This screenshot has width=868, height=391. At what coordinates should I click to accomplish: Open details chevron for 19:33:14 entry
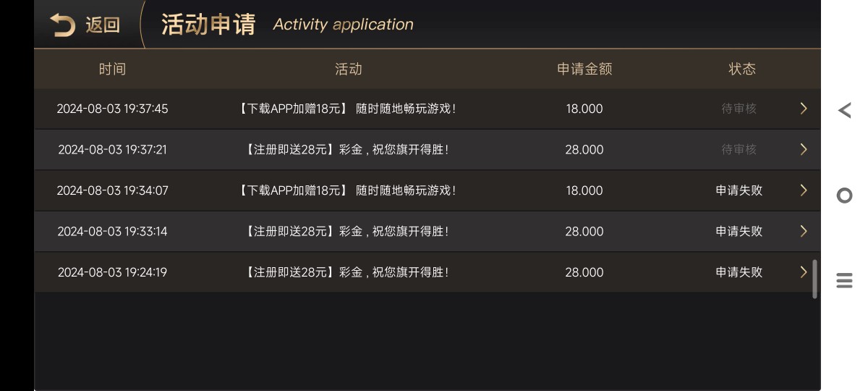[x=803, y=231]
